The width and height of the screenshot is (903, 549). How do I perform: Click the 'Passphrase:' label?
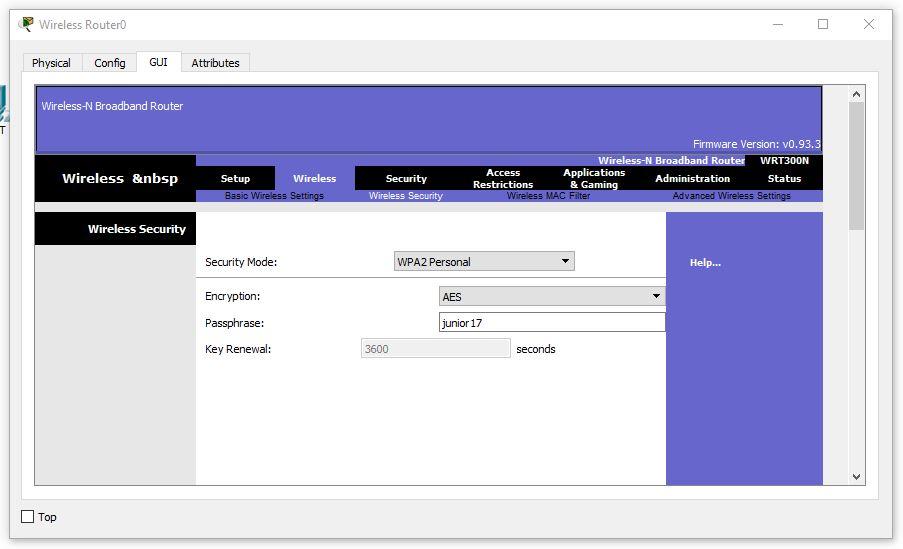point(234,323)
